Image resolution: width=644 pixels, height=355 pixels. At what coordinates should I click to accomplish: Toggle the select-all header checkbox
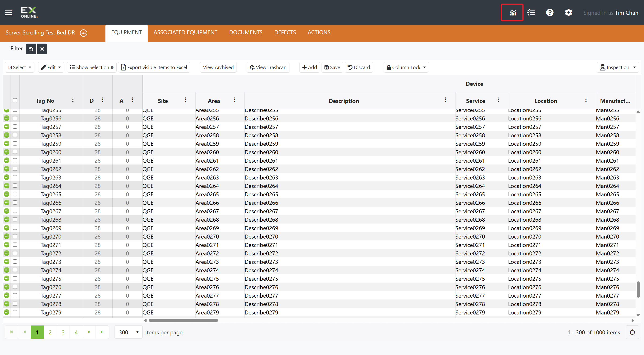pos(15,100)
